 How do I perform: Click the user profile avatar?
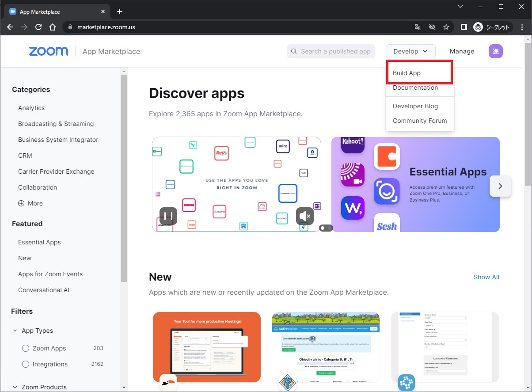pos(495,51)
